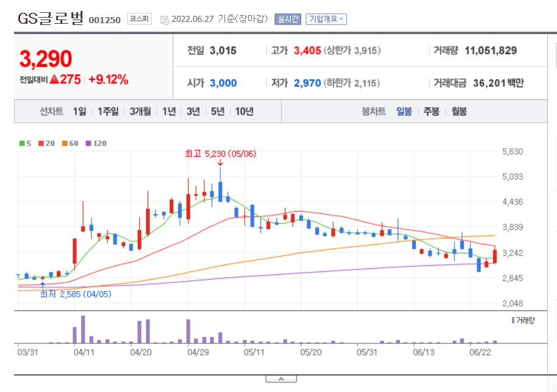
Task: Click the 06/22 date axis label
Action: pyautogui.click(x=480, y=352)
